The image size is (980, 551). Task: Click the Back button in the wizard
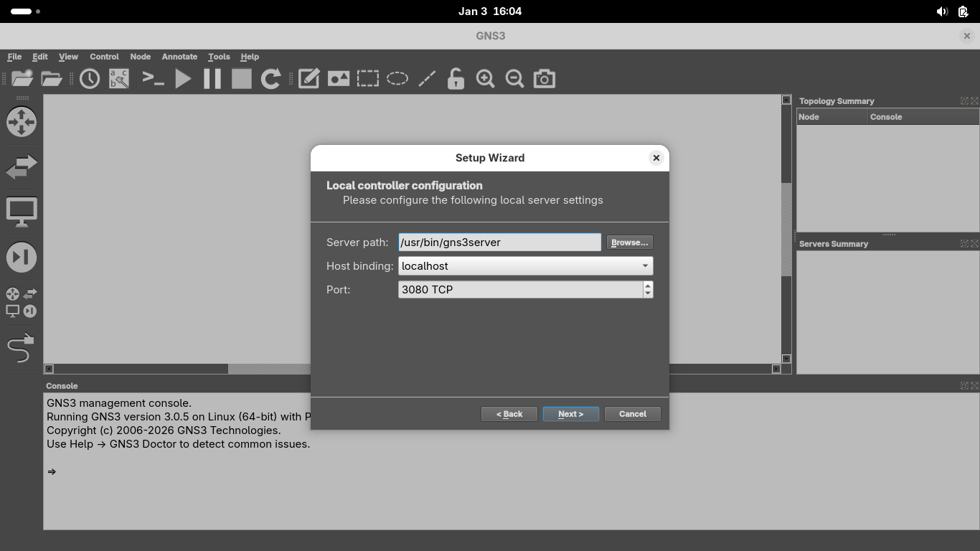pos(509,414)
